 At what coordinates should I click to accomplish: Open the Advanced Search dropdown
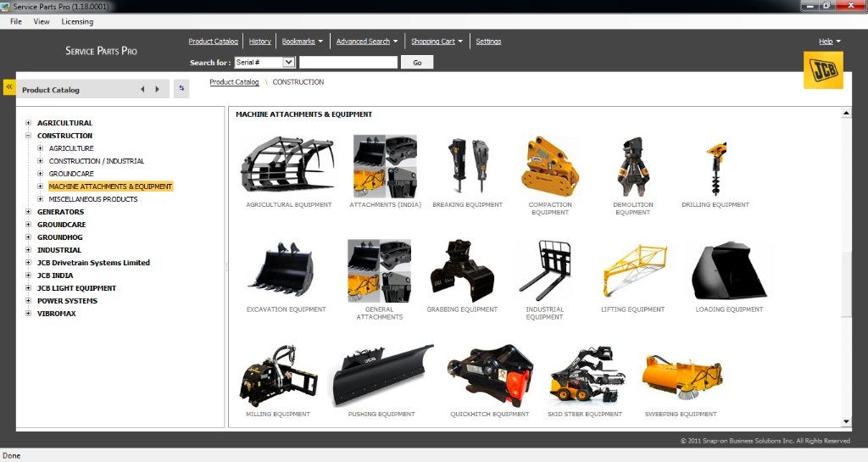point(367,42)
